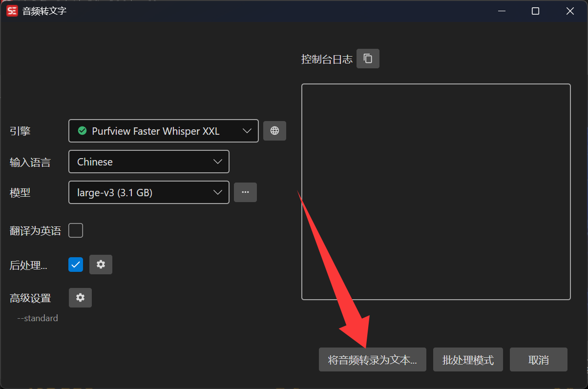Expand the large-v3 model dropdown
This screenshot has height=389, width=588.
[149, 192]
